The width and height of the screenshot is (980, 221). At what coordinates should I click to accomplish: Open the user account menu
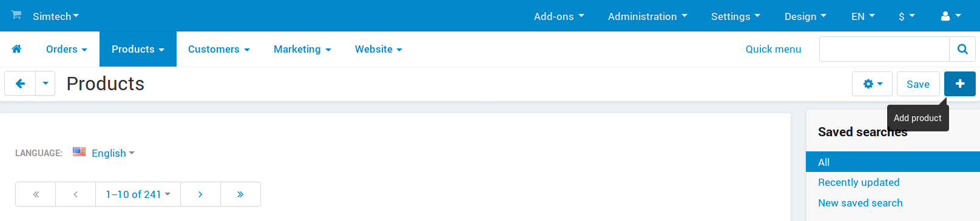click(x=950, y=16)
